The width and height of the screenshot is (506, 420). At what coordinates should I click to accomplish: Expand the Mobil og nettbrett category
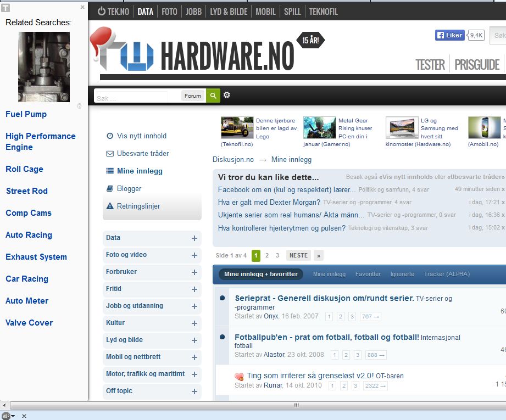pos(194,357)
